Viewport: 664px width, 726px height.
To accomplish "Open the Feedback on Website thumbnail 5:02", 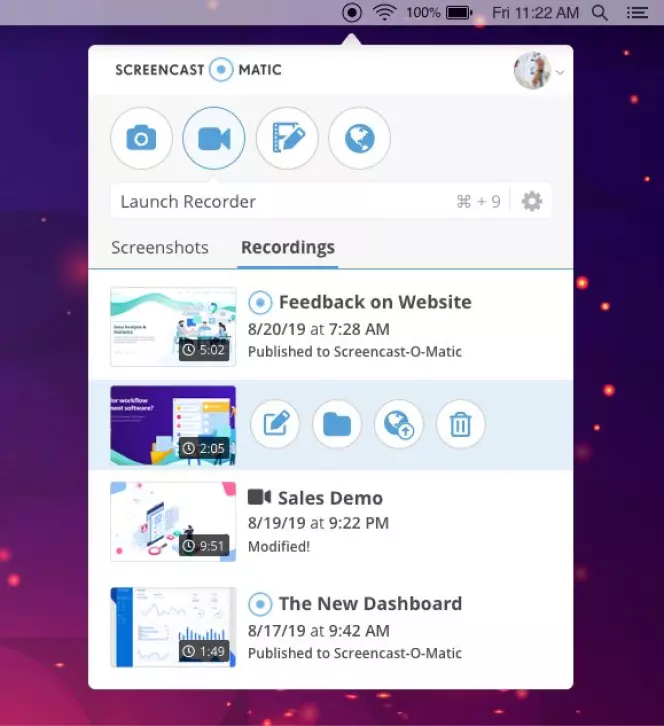I will 173,327.
